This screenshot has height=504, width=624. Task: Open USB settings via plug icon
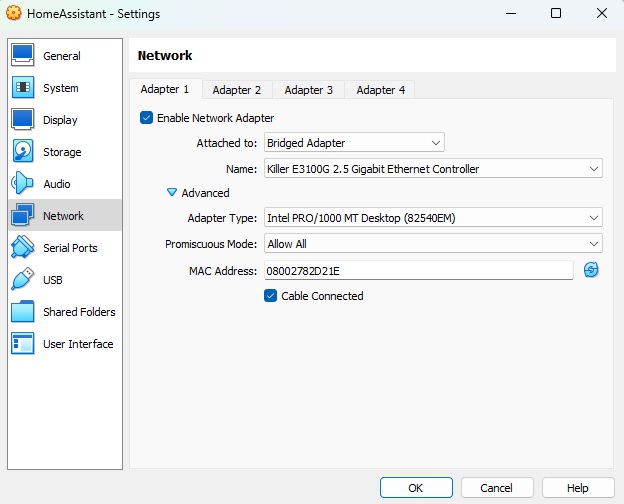[x=23, y=279]
